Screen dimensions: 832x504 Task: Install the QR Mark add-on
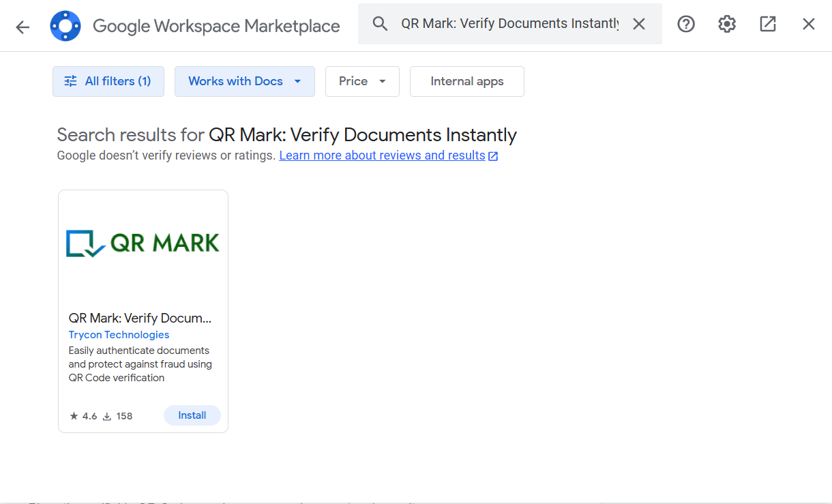[192, 415]
